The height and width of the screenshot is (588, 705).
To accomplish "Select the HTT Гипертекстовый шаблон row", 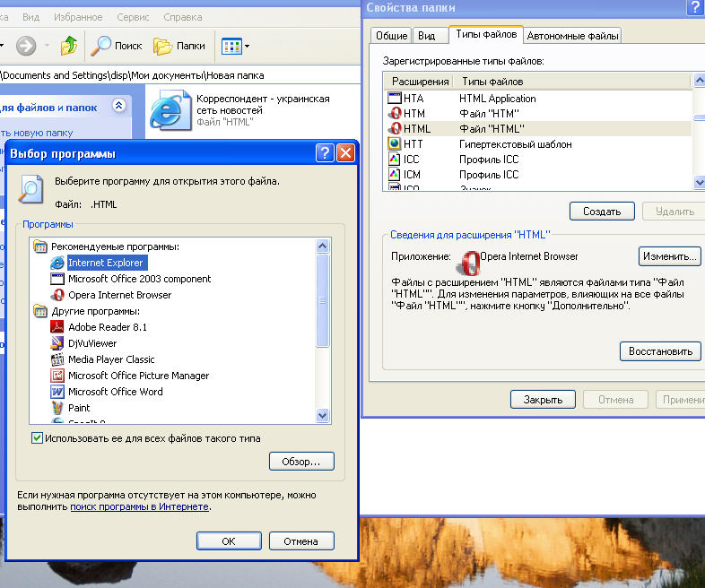I will (x=537, y=144).
